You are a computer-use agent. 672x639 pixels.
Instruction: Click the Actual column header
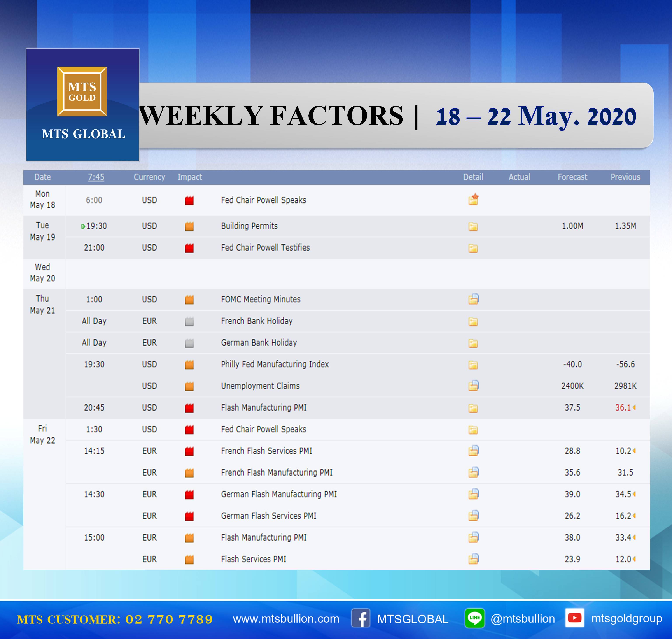pos(520,177)
